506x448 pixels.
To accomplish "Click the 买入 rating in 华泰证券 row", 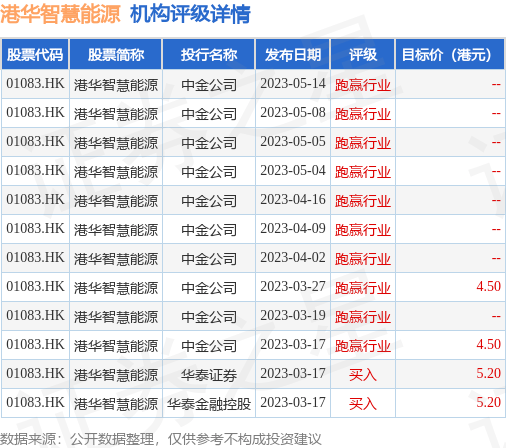I will point(363,375).
